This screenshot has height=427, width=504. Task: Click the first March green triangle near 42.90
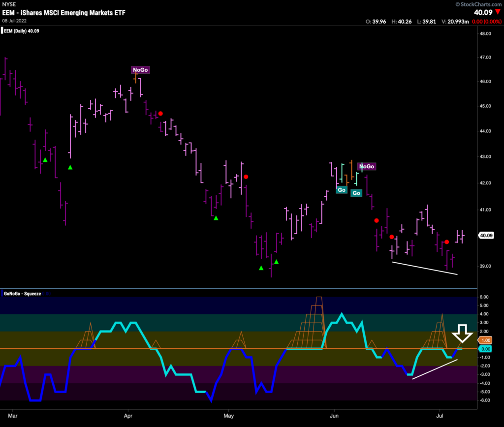click(45, 160)
